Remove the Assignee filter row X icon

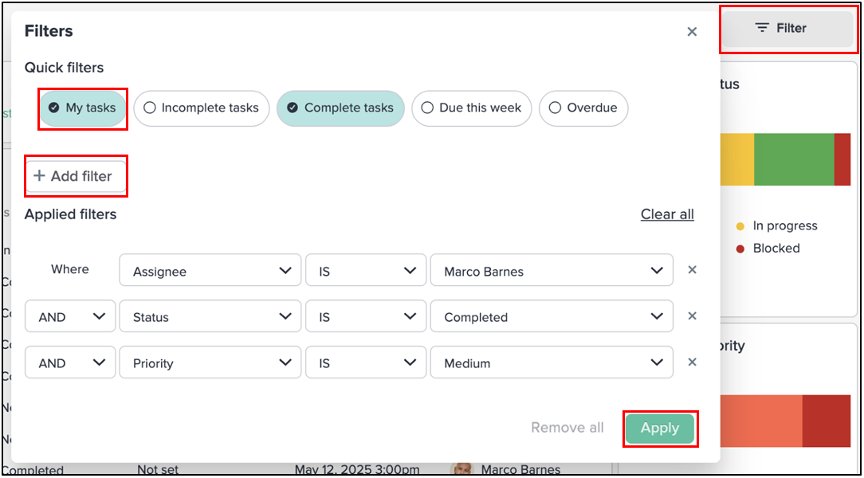pyautogui.click(x=693, y=270)
